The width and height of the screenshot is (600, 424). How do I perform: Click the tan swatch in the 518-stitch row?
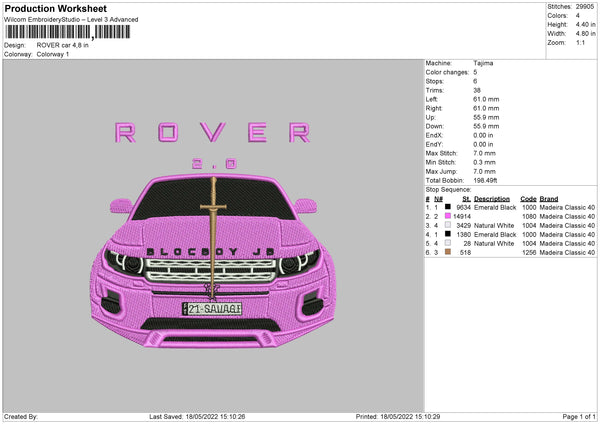pyautogui.click(x=448, y=252)
